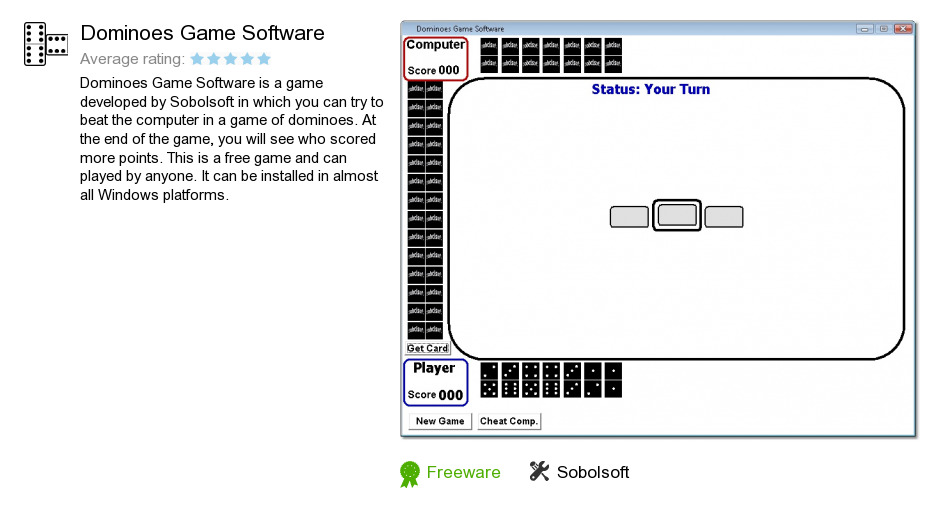
Task: Open the Dominoes Game Software title link
Action: pos(203,33)
